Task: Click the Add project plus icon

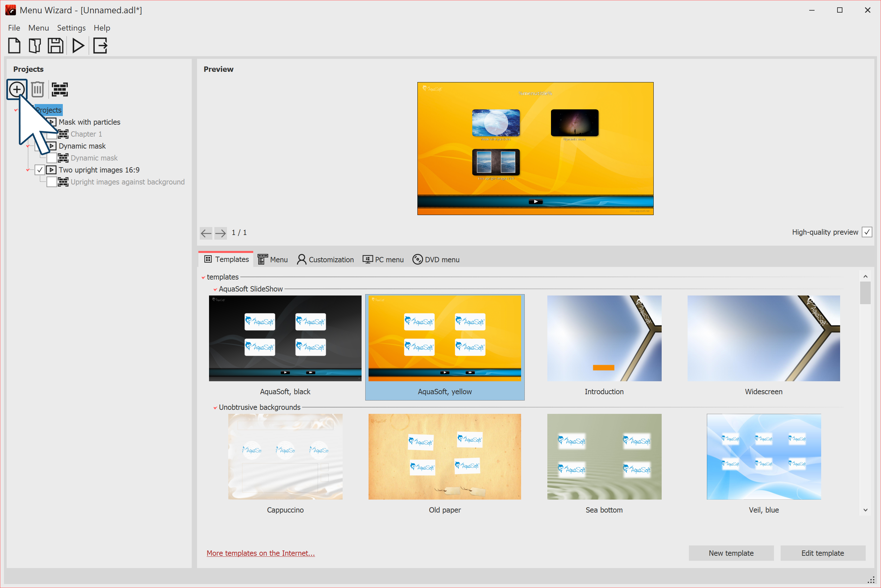Action: (x=17, y=89)
